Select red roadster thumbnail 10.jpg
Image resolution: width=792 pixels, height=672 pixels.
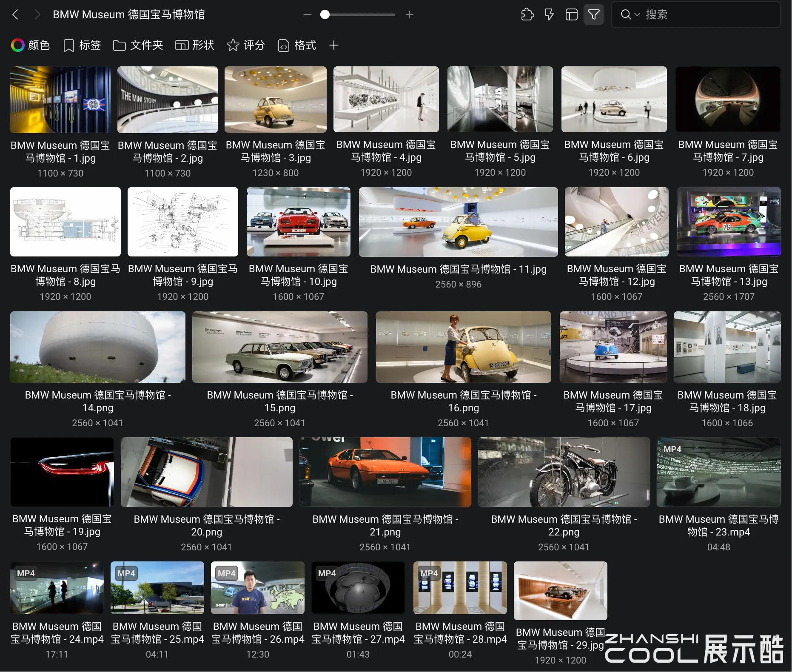[x=299, y=222]
